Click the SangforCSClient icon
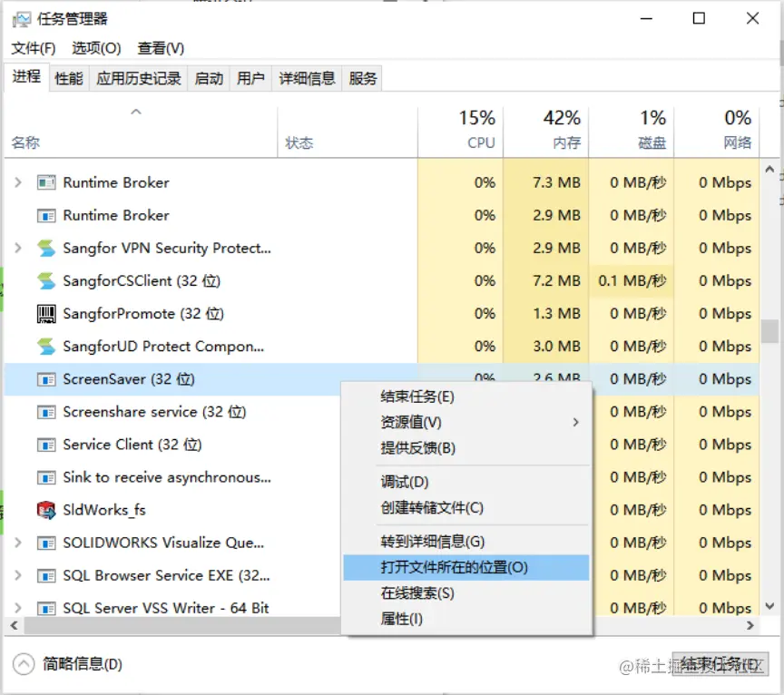This screenshot has width=784, height=695. coord(46,281)
